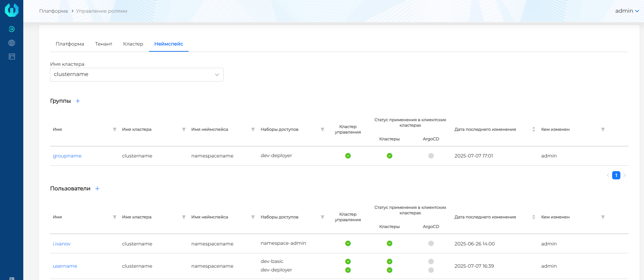644x280 pixels.
Task: Filter Users table by Кем изменен
Action: tap(603, 217)
